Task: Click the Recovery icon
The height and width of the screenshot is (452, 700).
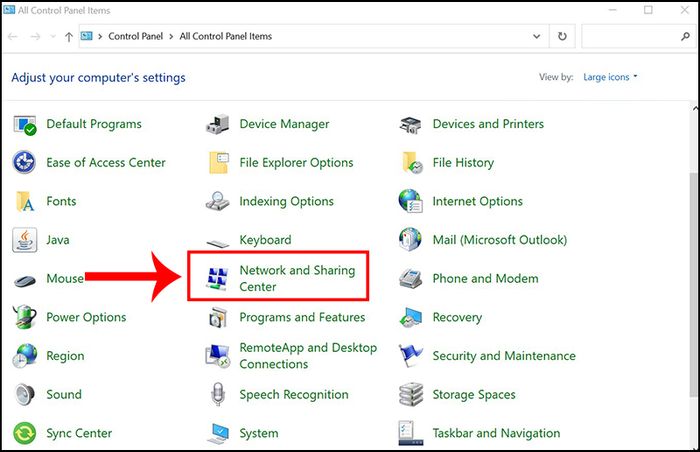Action: tap(410, 317)
